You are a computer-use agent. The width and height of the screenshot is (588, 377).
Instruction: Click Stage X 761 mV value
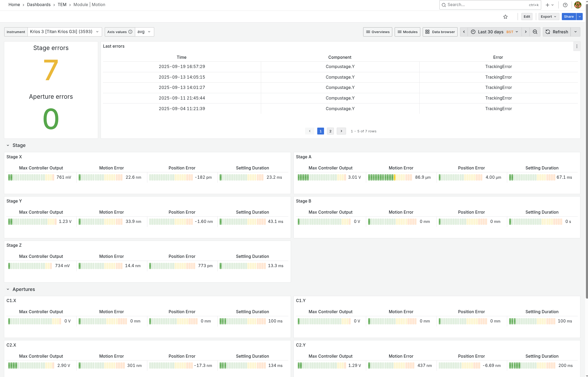pyautogui.click(x=64, y=177)
